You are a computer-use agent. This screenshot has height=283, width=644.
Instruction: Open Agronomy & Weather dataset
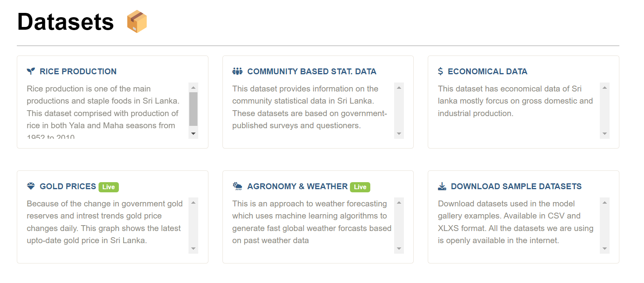[297, 186]
